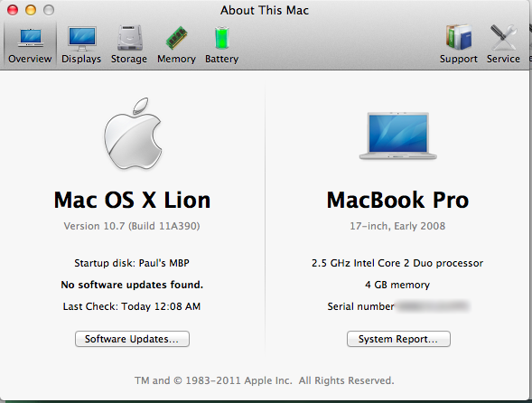This screenshot has width=532, height=403.
Task: Select the Mac OS X Lion heading
Action: pos(132,200)
